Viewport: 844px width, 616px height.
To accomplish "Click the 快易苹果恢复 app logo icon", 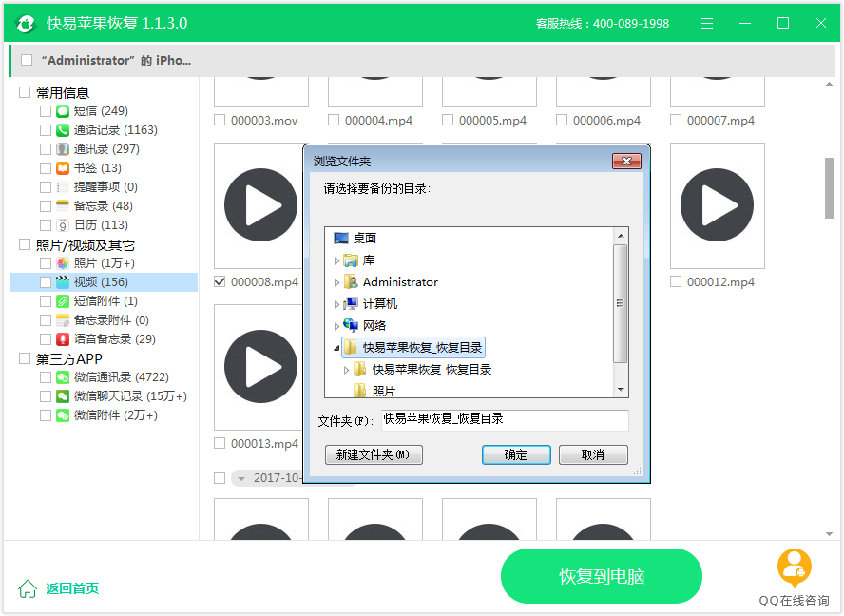I will pyautogui.click(x=26, y=23).
